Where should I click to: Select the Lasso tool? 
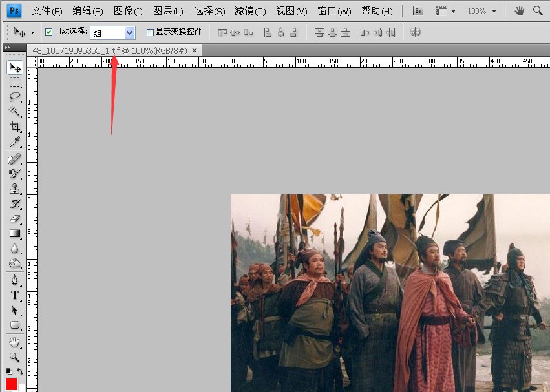[14, 97]
